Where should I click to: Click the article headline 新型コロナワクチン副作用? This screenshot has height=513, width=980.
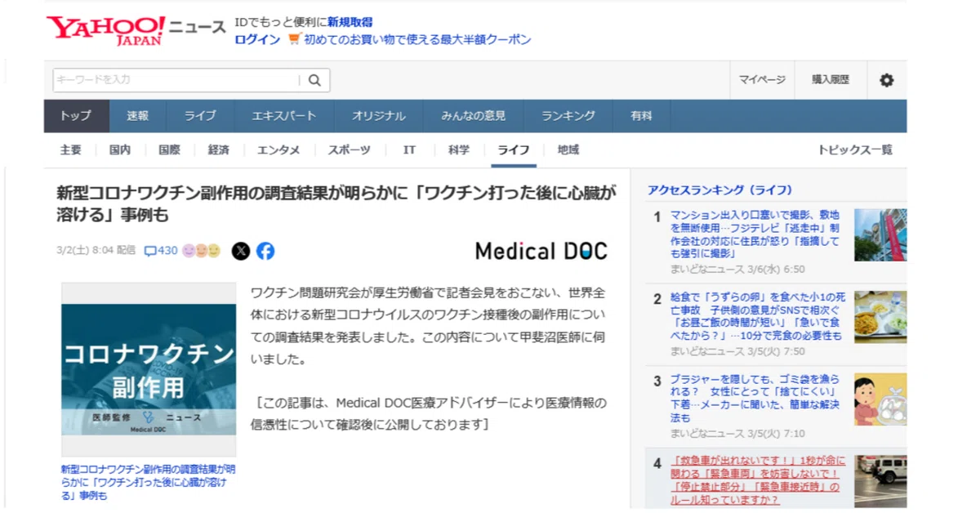click(336, 204)
